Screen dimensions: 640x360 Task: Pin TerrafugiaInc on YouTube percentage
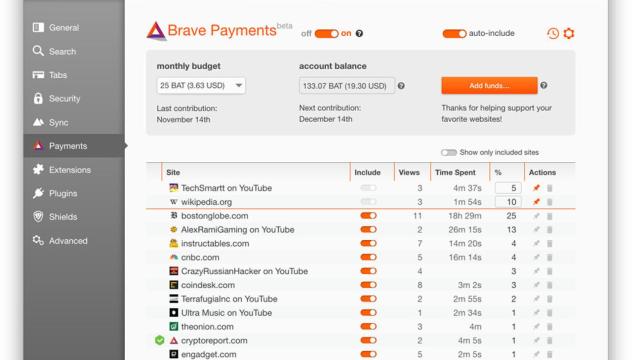click(536, 299)
